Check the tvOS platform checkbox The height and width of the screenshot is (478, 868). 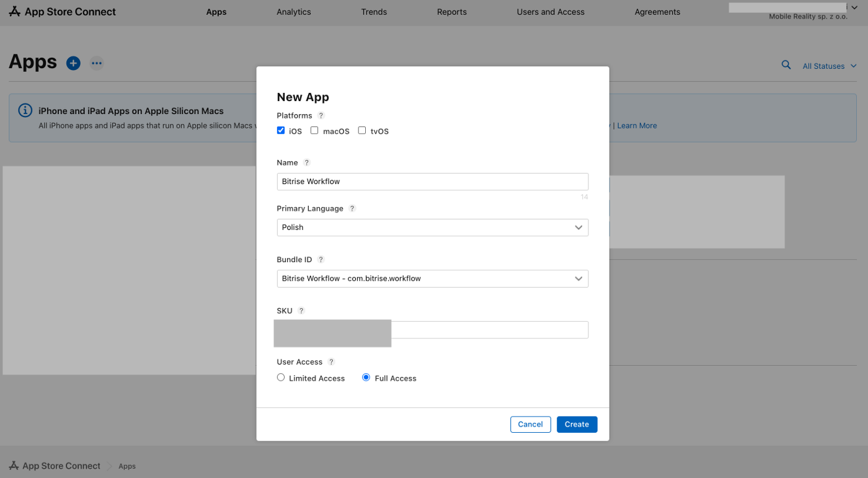[x=362, y=131]
